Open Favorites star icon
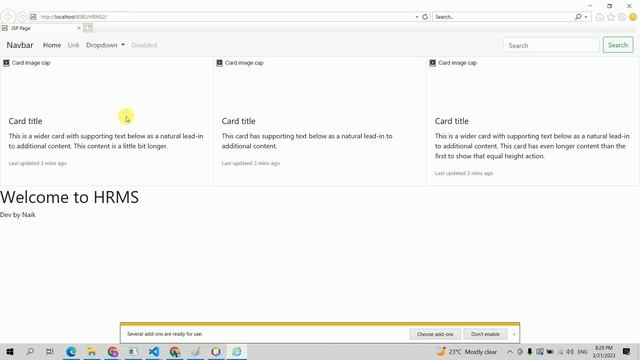640x360 pixels. point(611,17)
